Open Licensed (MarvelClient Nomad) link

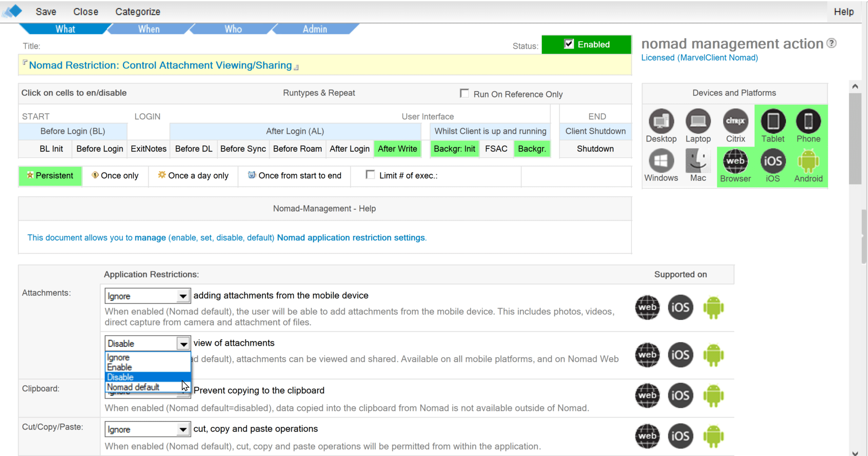(699, 58)
